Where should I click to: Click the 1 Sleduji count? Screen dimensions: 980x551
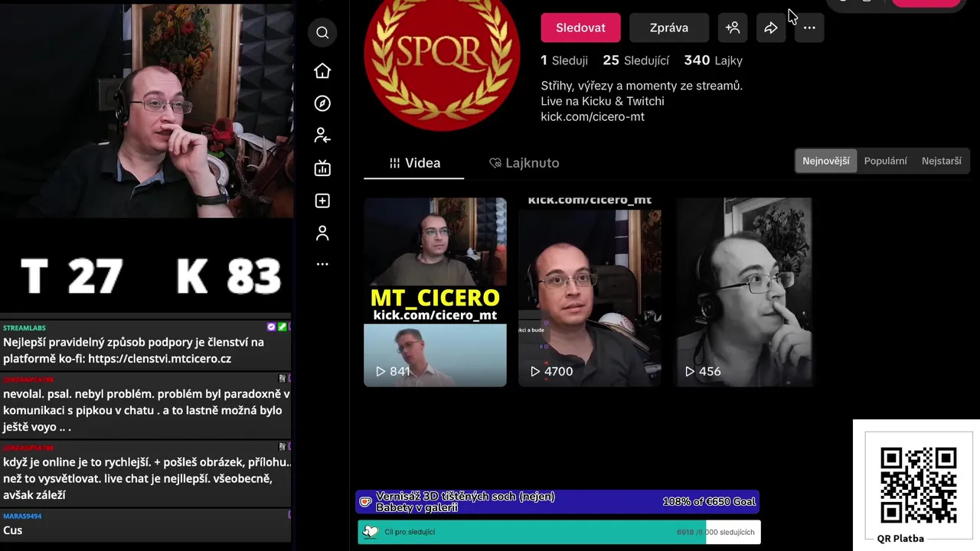tap(564, 60)
